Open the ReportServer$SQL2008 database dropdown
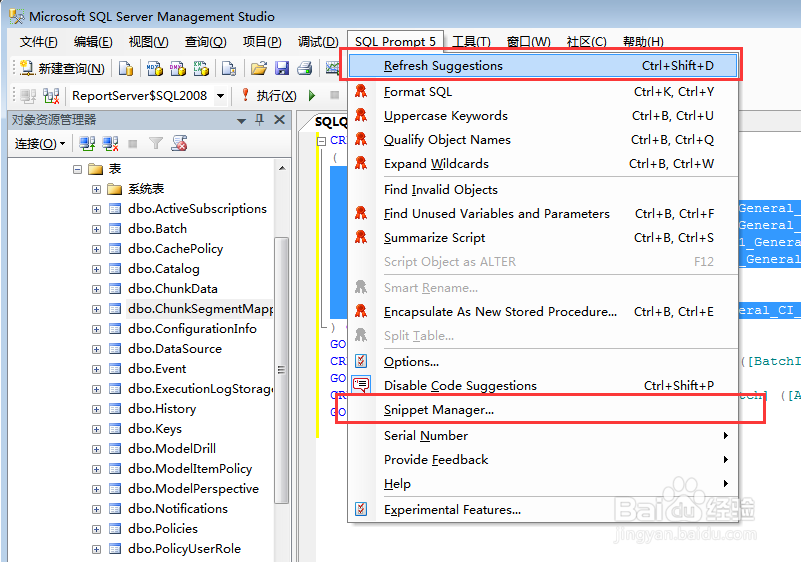 click(x=220, y=96)
